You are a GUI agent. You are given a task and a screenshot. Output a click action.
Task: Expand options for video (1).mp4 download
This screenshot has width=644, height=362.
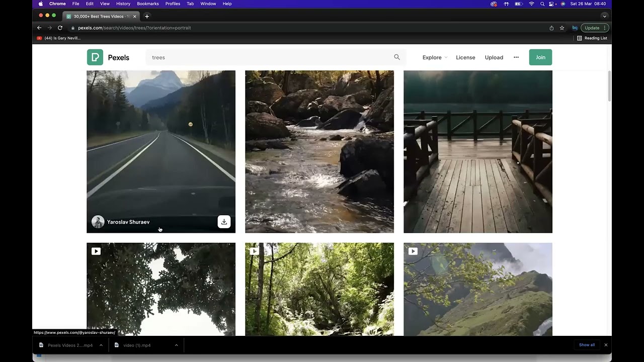tap(176, 345)
